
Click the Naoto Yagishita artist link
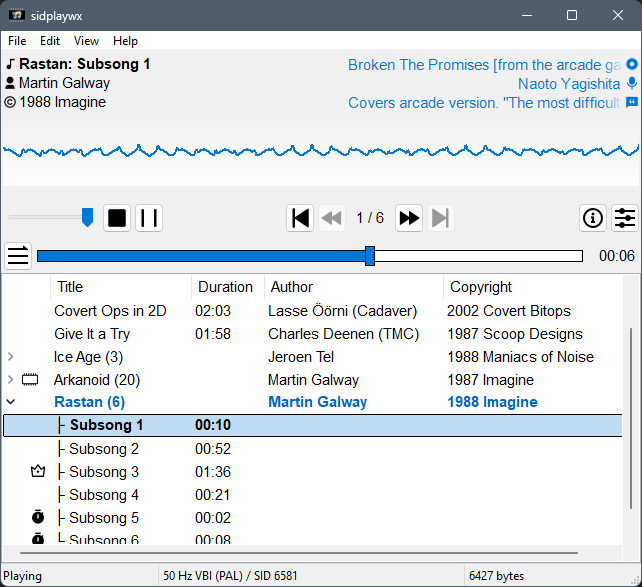tap(568, 84)
